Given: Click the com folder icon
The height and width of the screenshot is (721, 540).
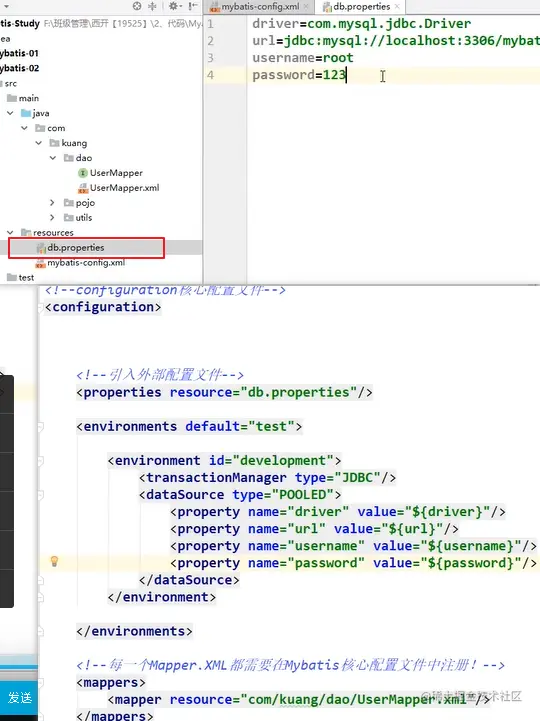Looking at the screenshot, I should click(40, 128).
